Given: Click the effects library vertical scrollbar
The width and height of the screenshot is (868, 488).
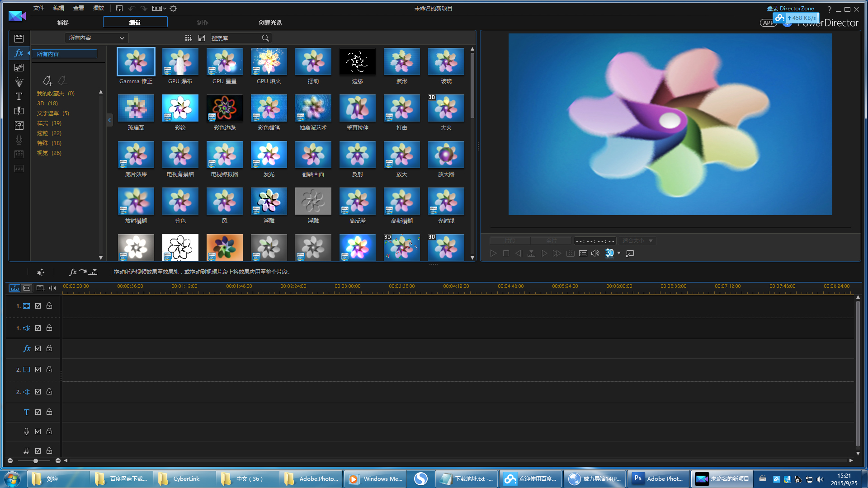Looking at the screenshot, I should click(472, 86).
